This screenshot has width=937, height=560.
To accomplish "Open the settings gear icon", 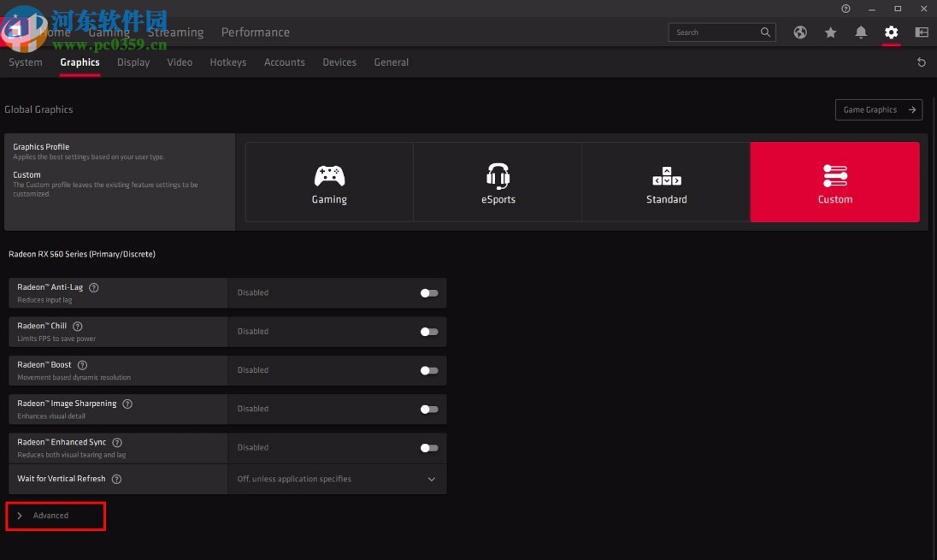I will coord(891,32).
